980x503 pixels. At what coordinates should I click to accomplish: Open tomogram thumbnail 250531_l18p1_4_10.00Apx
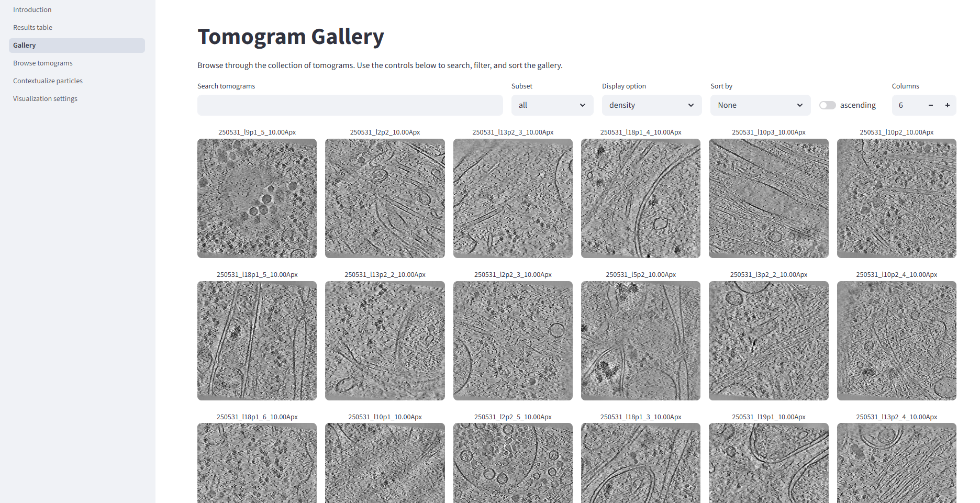click(x=641, y=198)
